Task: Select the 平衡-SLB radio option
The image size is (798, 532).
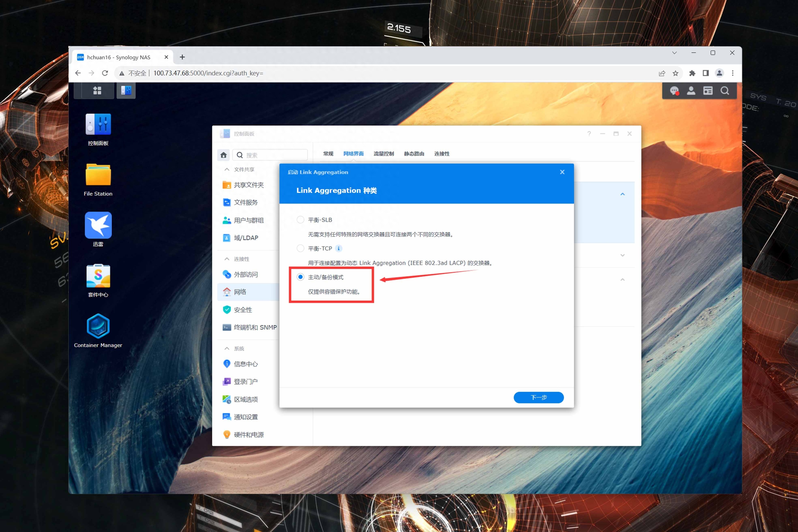Action: [x=300, y=220]
